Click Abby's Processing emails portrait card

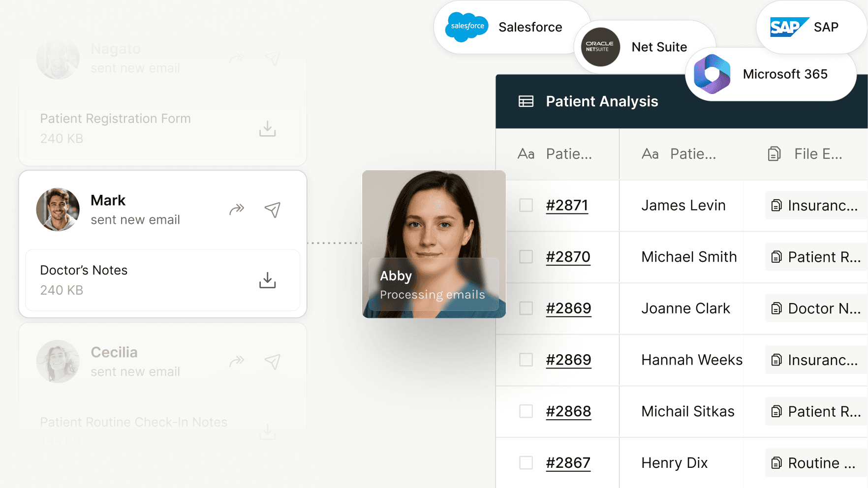click(x=434, y=244)
